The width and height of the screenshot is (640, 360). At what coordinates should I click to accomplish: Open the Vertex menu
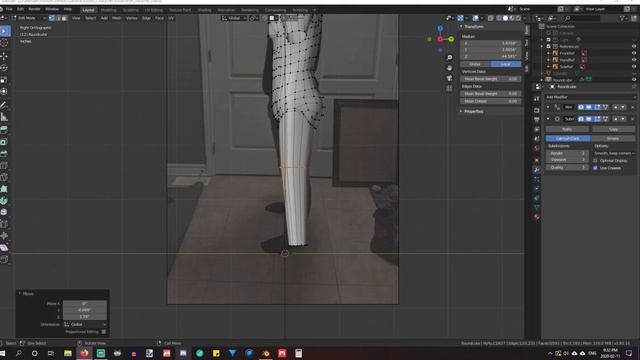[x=131, y=18]
